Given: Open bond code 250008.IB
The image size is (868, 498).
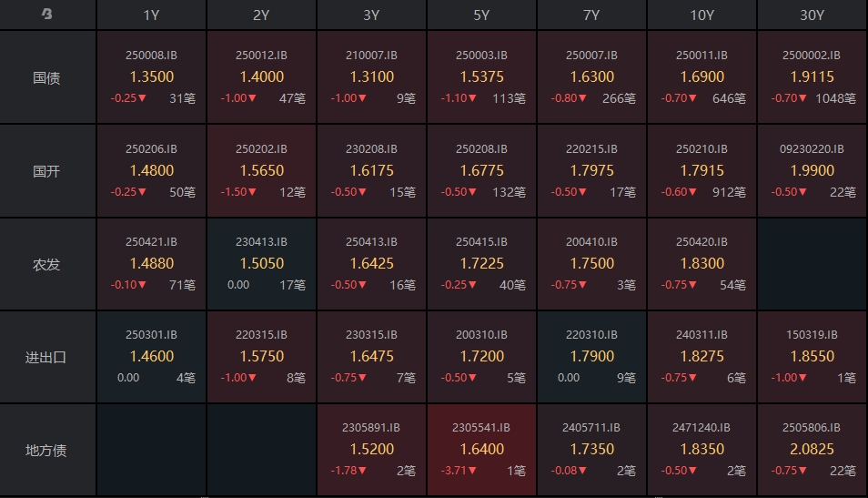Looking at the screenshot, I should tap(152, 56).
